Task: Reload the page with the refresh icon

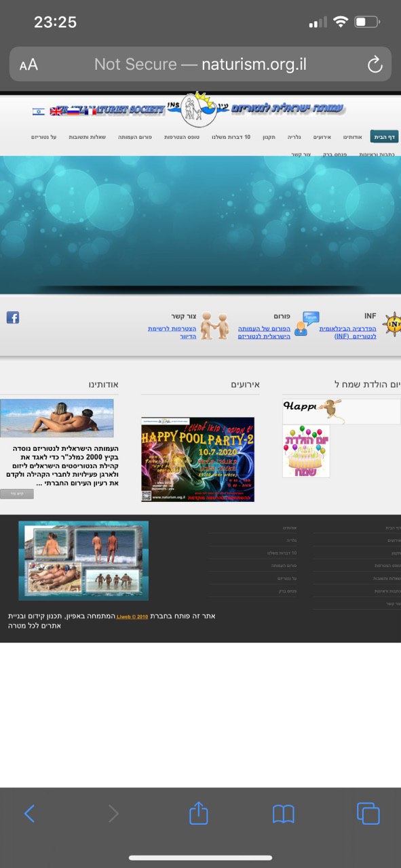Action: point(375,64)
